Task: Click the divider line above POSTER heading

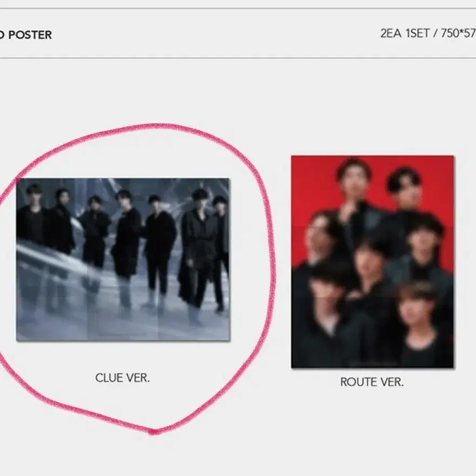Action: (x=238, y=8)
